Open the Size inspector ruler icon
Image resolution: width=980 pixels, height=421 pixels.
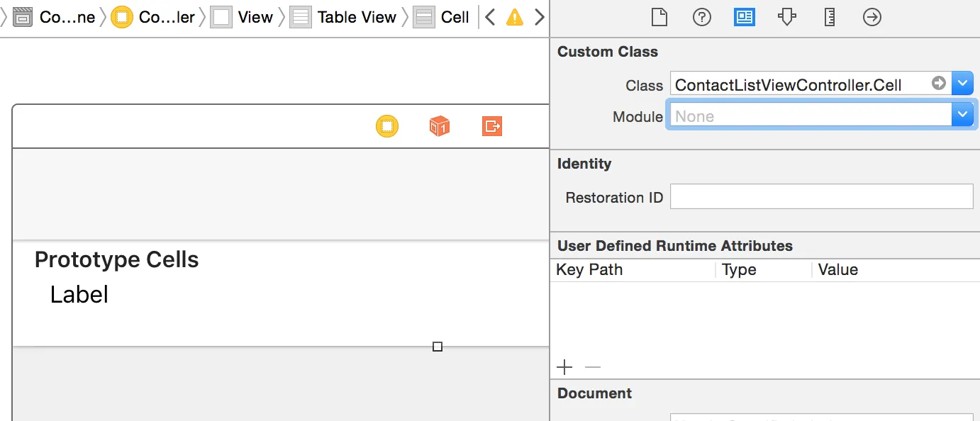click(x=830, y=17)
